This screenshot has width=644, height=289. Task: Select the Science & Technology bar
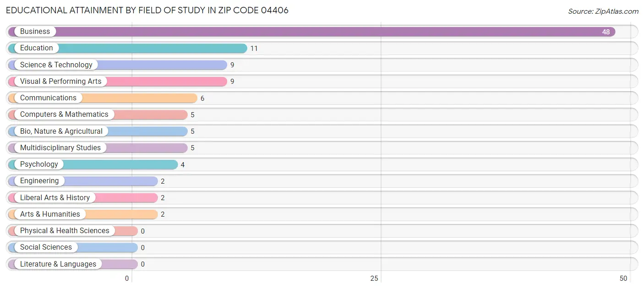117,65
